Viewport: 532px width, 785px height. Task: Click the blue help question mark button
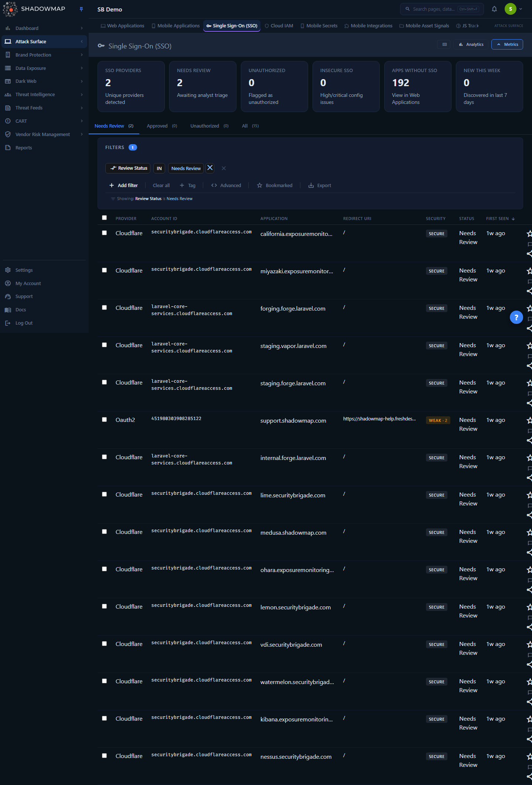click(516, 317)
